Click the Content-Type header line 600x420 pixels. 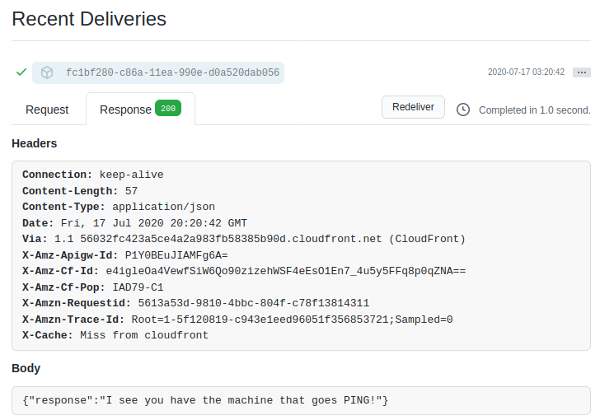(119, 207)
